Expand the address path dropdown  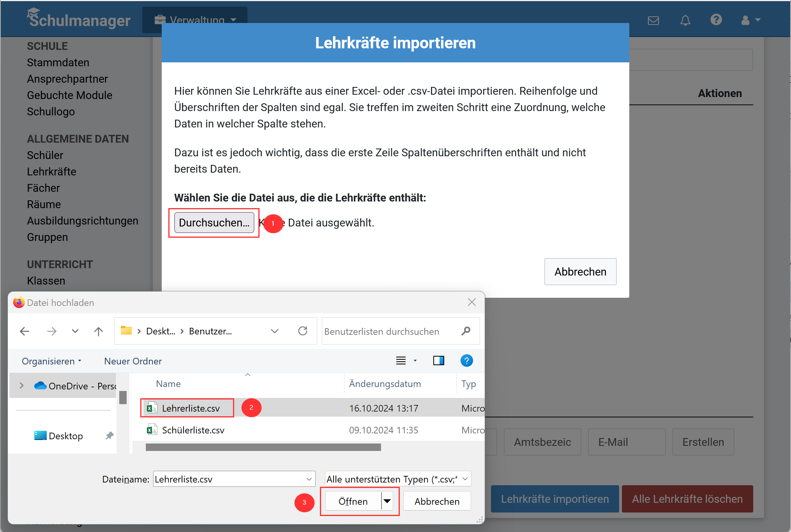(x=275, y=331)
